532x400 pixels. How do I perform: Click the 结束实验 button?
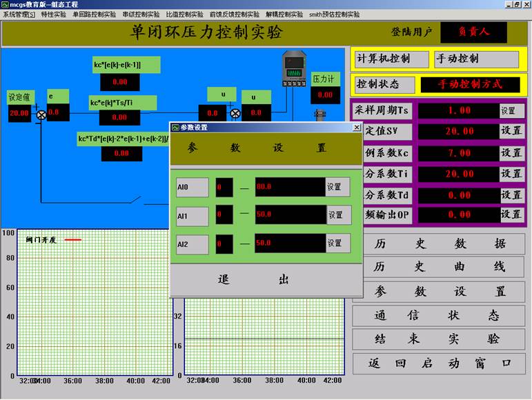click(439, 339)
